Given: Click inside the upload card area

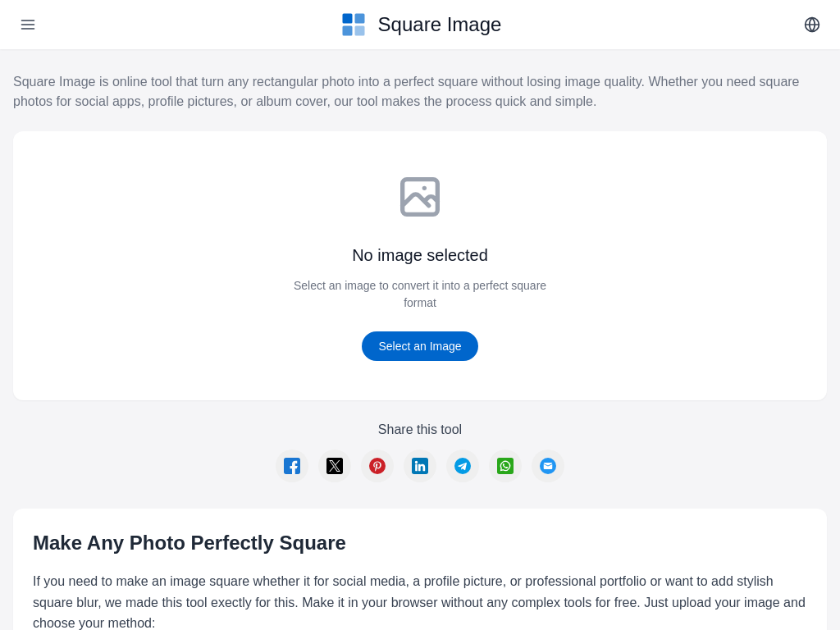Looking at the screenshot, I should 420,266.
